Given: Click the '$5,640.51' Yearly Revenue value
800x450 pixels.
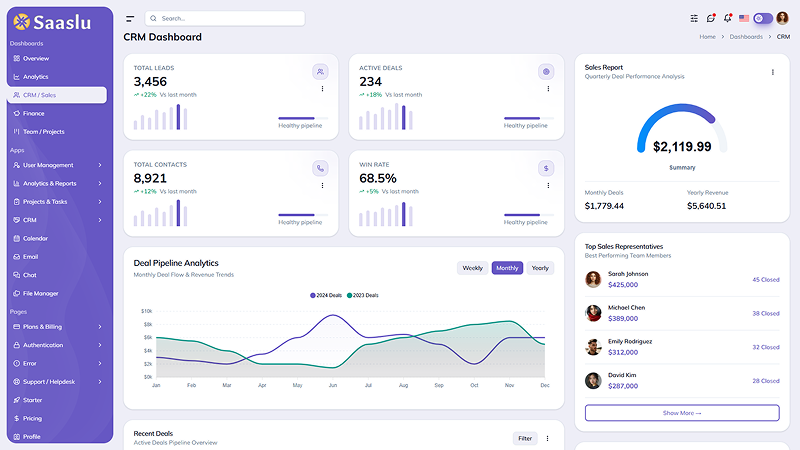Looking at the screenshot, I should pyautogui.click(x=706, y=206).
